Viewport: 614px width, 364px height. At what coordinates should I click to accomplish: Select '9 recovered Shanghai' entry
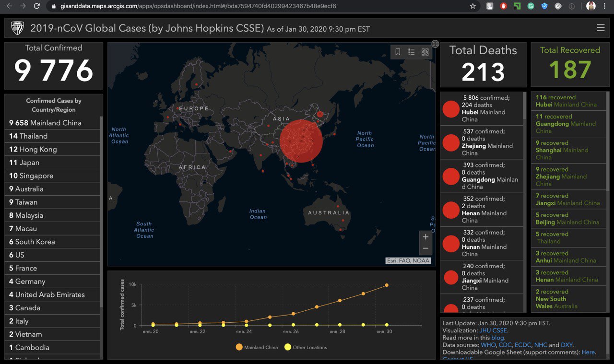tap(568, 151)
